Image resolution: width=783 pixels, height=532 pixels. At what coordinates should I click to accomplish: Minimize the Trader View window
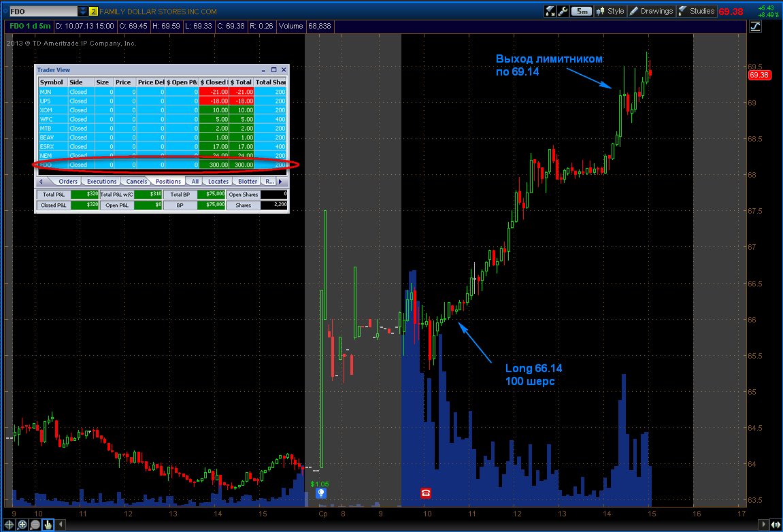(x=264, y=70)
